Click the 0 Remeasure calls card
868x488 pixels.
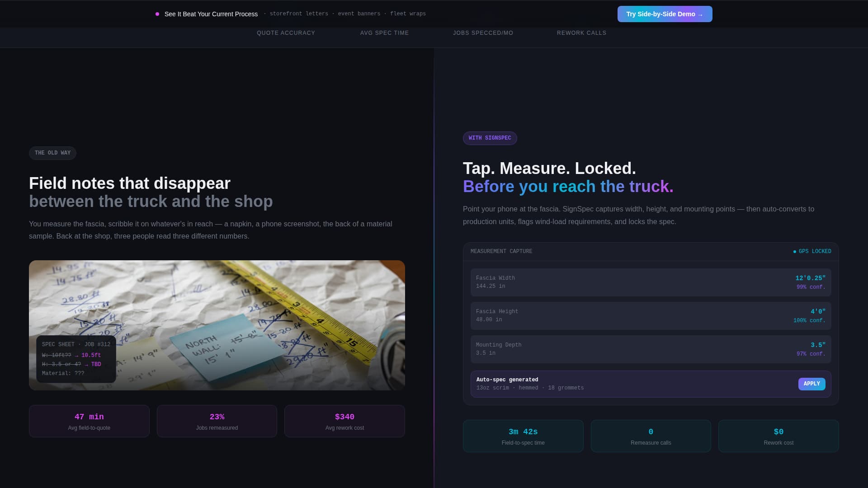pos(651,436)
